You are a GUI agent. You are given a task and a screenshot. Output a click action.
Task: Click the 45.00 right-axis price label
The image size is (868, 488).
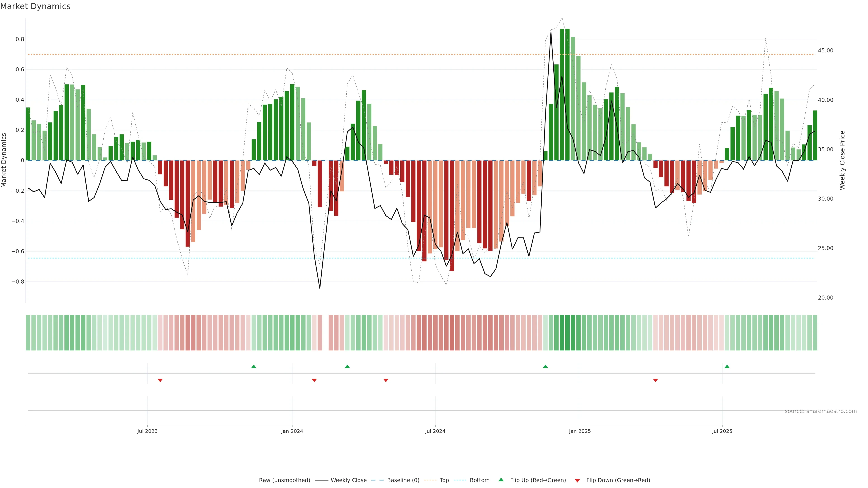[825, 51]
